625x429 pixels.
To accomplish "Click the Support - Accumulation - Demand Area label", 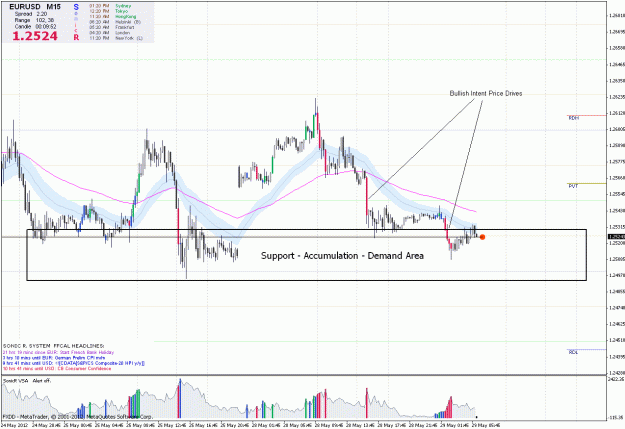I will pyautogui.click(x=342, y=256).
